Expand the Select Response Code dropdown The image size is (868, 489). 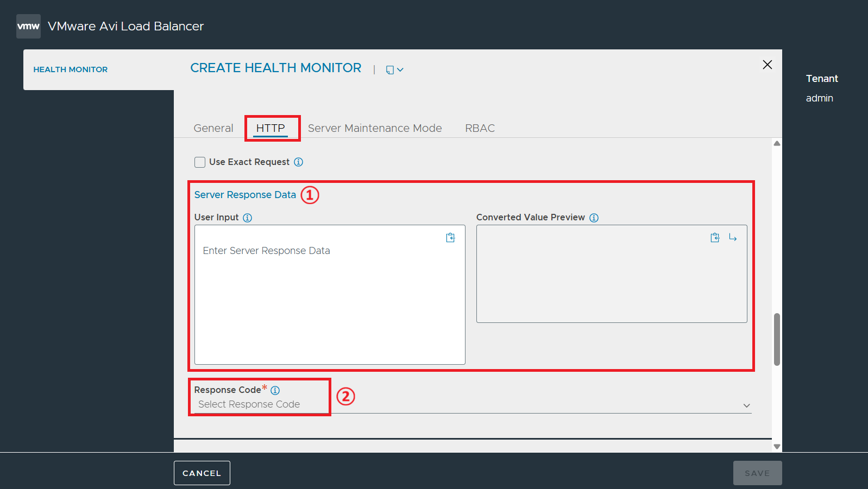473,405
